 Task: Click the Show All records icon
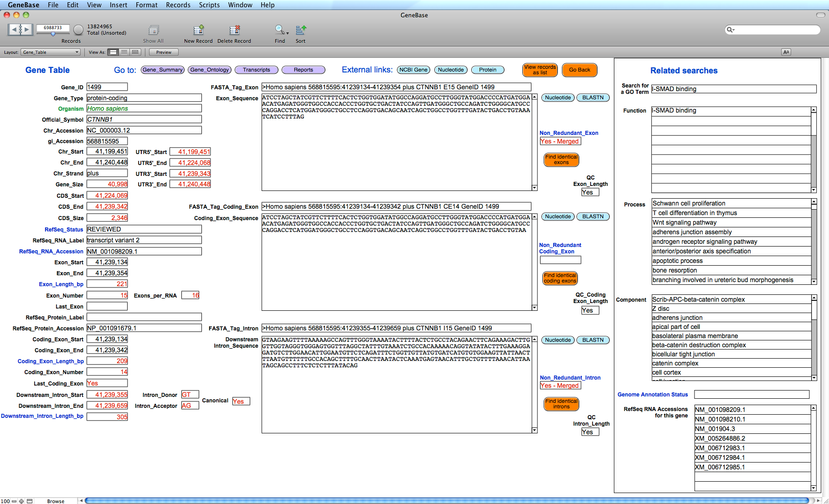[x=154, y=30]
